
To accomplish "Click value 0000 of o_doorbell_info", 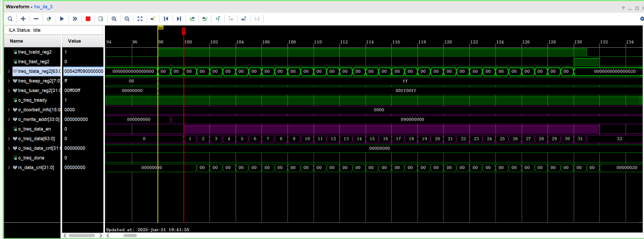I will click(69, 110).
